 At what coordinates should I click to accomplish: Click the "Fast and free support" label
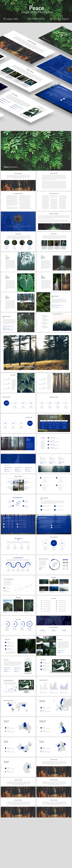pos(59,19)
